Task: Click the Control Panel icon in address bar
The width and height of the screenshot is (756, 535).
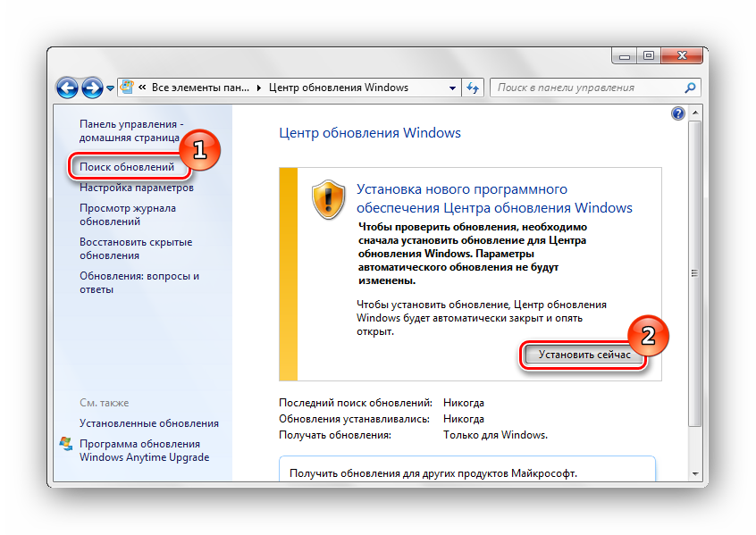Action: tap(127, 88)
